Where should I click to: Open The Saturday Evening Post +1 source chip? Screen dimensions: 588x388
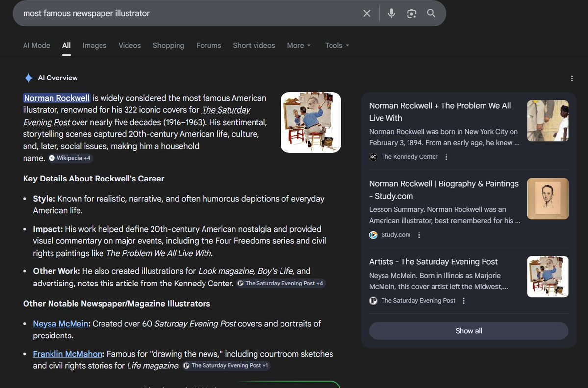[226, 365]
